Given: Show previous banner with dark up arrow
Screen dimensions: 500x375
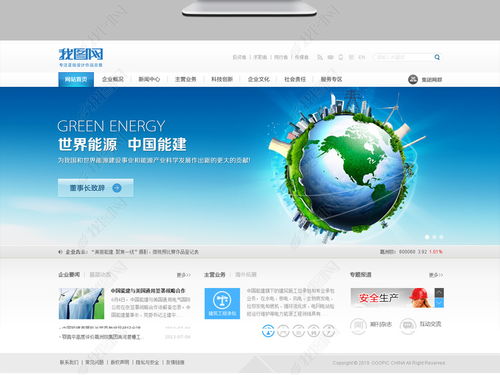Looking at the screenshot, I should (439, 293).
